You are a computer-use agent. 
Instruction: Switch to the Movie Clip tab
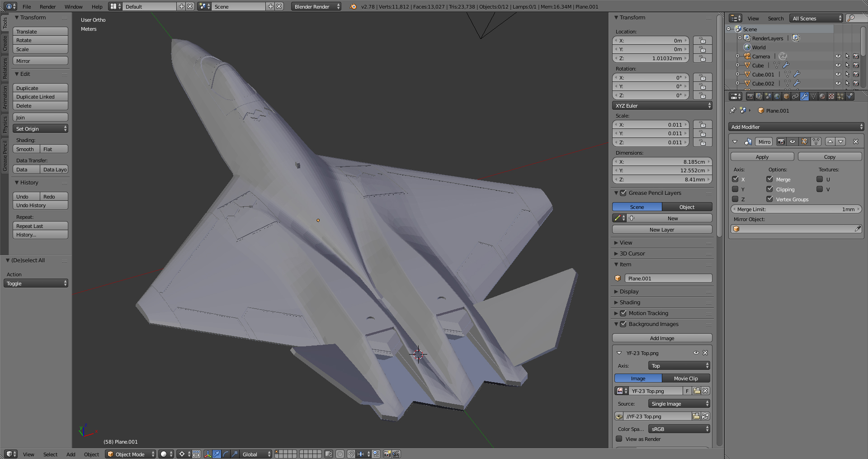(x=686, y=379)
